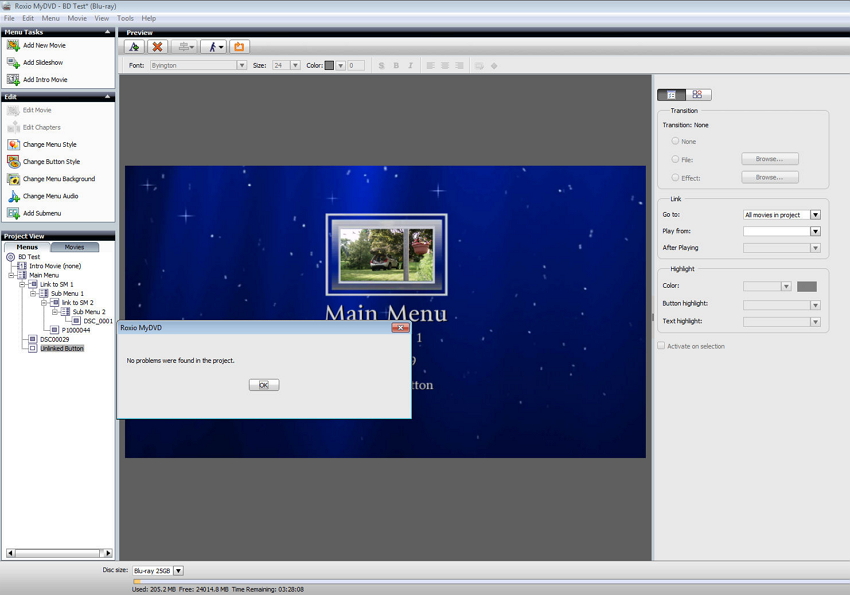Switch to the properties list view icon

[x=671, y=95]
